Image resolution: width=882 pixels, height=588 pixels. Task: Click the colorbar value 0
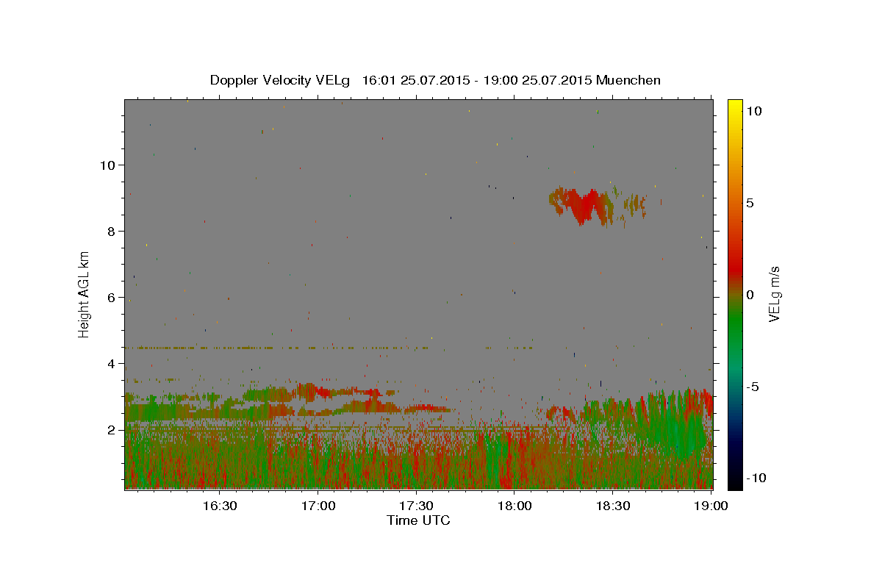click(750, 295)
